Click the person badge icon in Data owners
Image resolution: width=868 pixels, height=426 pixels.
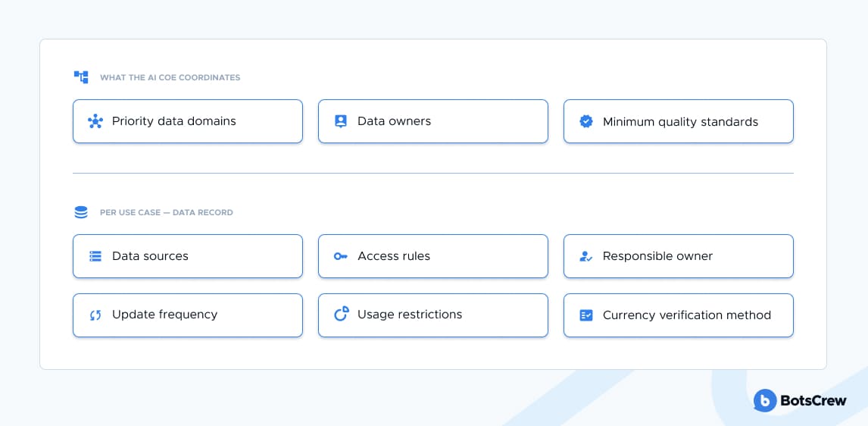coord(341,121)
